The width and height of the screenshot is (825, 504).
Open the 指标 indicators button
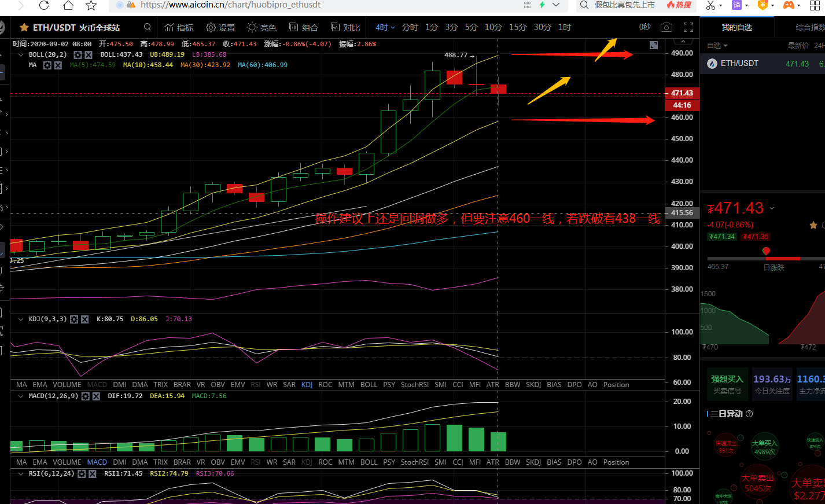point(179,27)
